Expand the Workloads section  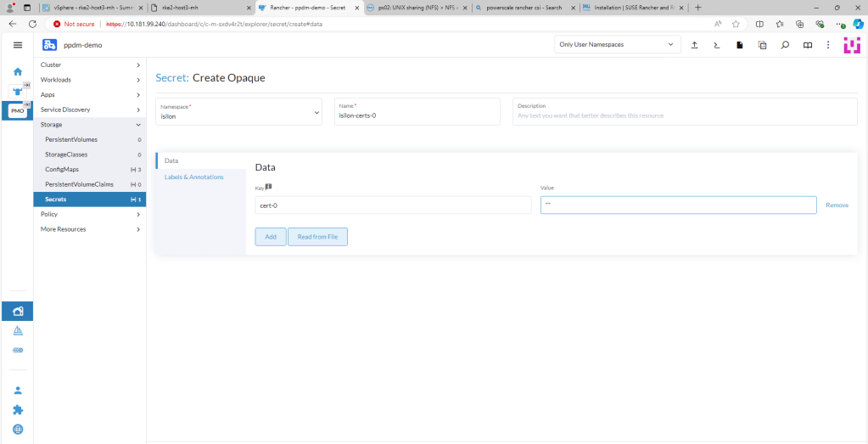[x=89, y=80]
